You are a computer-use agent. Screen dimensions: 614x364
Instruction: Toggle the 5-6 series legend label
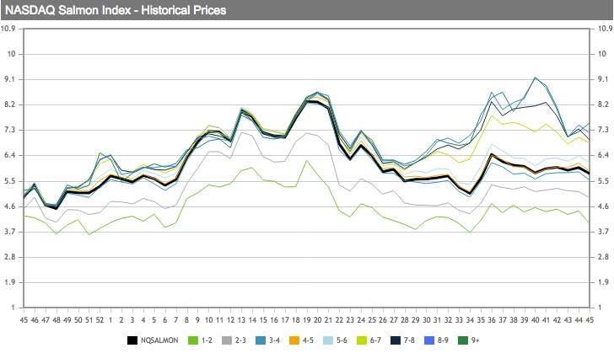[x=342, y=340]
